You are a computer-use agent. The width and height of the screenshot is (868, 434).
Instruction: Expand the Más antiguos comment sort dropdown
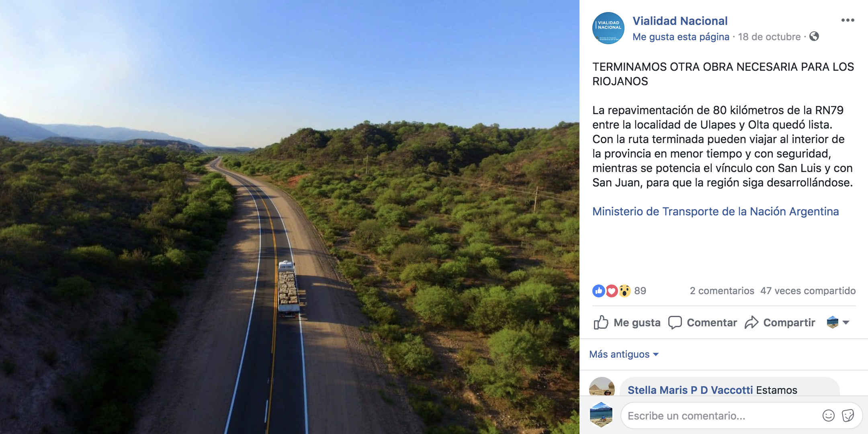(624, 354)
